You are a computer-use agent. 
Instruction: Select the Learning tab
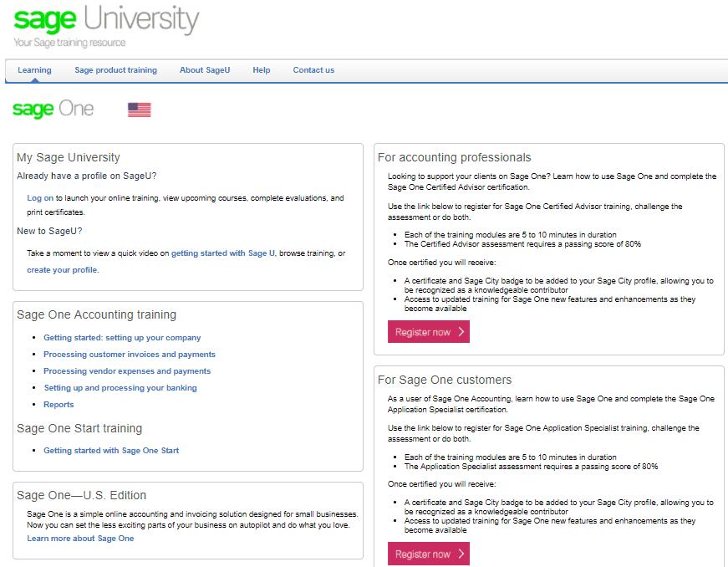click(x=34, y=70)
